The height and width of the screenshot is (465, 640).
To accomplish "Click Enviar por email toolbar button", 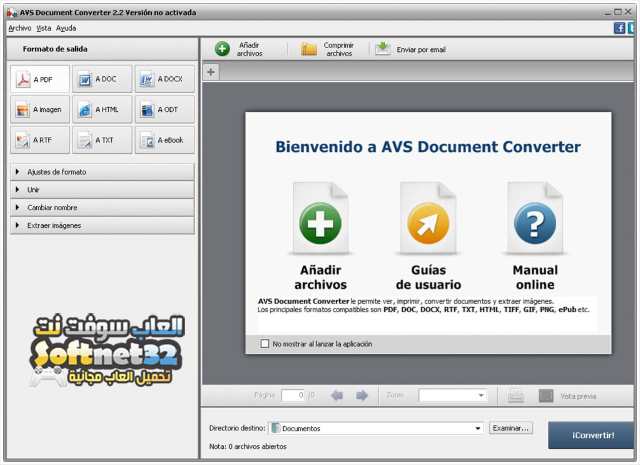I will click(x=411, y=49).
